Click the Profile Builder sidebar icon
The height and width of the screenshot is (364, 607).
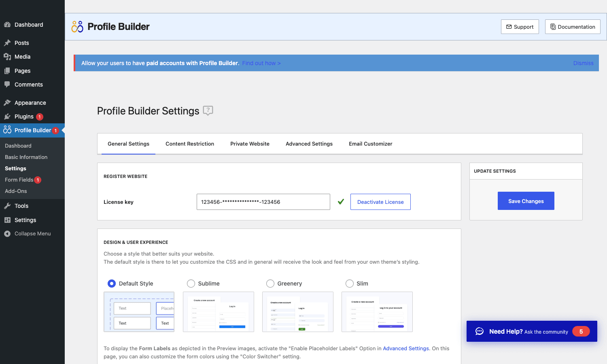7,130
